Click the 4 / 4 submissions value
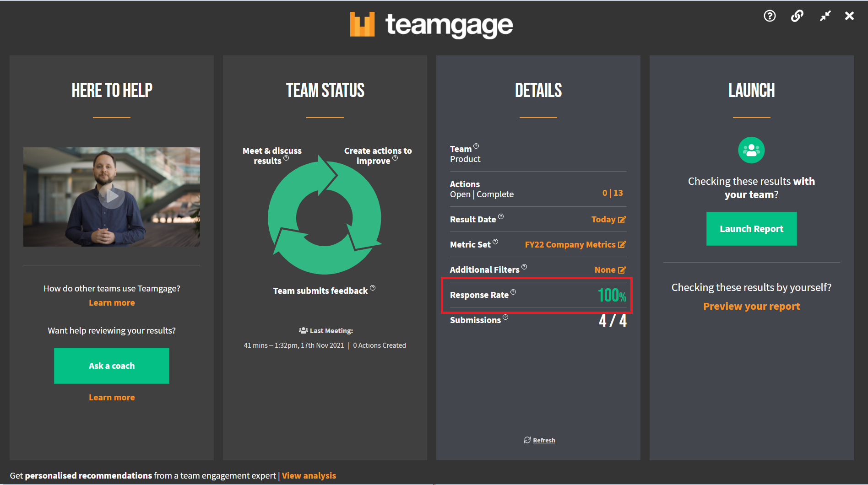 pyautogui.click(x=613, y=320)
